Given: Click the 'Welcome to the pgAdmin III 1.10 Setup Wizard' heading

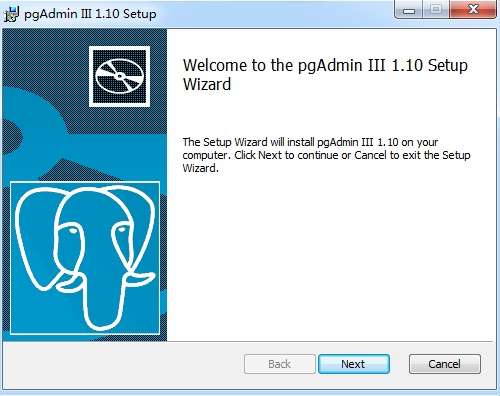Looking at the screenshot, I should pos(325,74).
